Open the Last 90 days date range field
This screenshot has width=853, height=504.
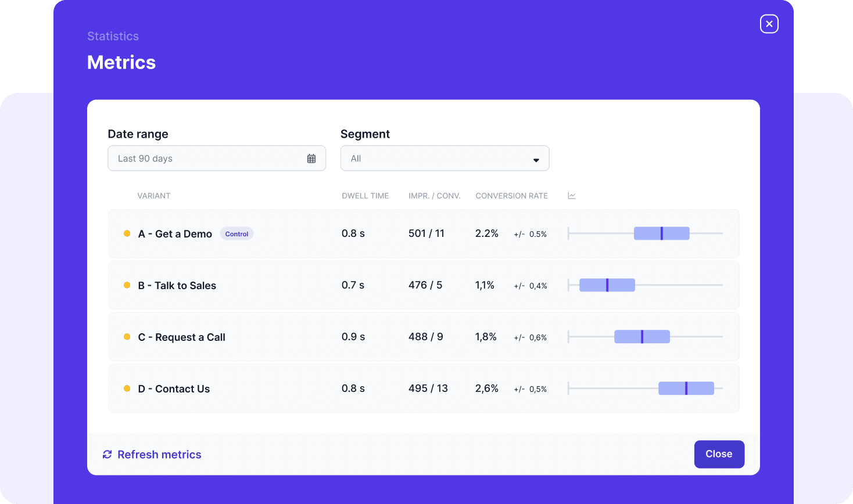pyautogui.click(x=217, y=159)
